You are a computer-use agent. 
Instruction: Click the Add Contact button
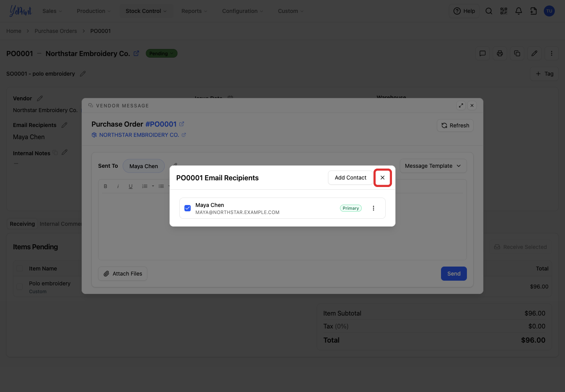click(350, 178)
